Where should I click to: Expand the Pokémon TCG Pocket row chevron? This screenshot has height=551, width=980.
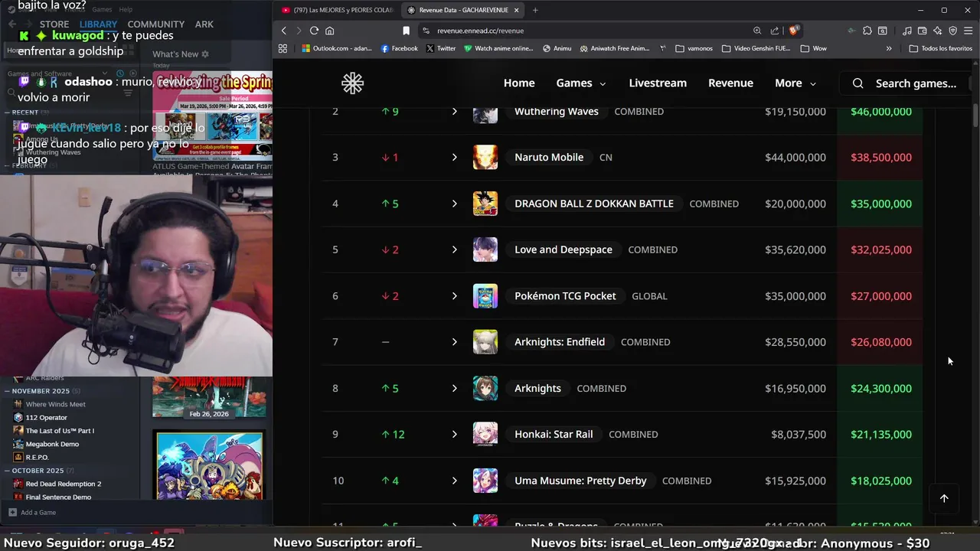pos(454,296)
